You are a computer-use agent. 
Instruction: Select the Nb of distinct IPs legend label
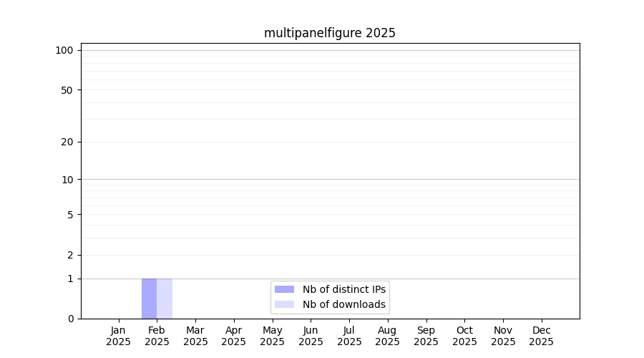[343, 289]
